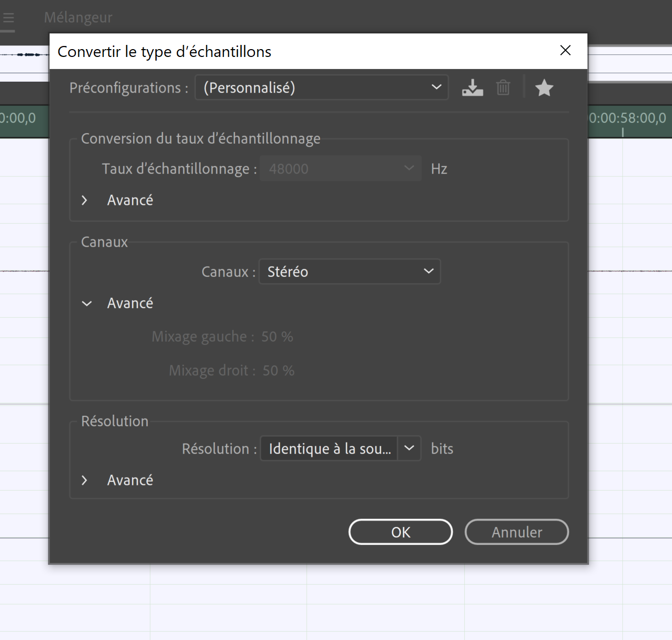Screen dimensions: 672x640
Task: Open the Canaux dropdown showing Stéréo
Action: 350,272
